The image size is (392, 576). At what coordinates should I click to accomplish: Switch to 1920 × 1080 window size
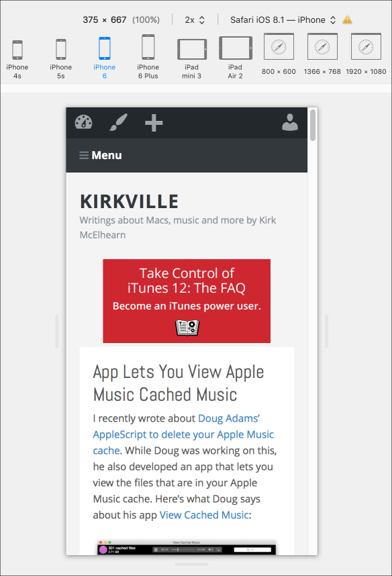(366, 54)
